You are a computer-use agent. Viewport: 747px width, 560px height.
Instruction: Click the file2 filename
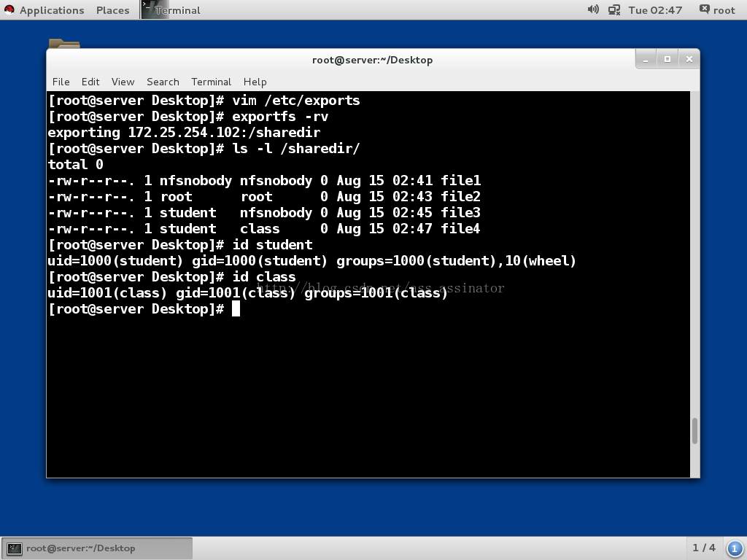coord(461,197)
